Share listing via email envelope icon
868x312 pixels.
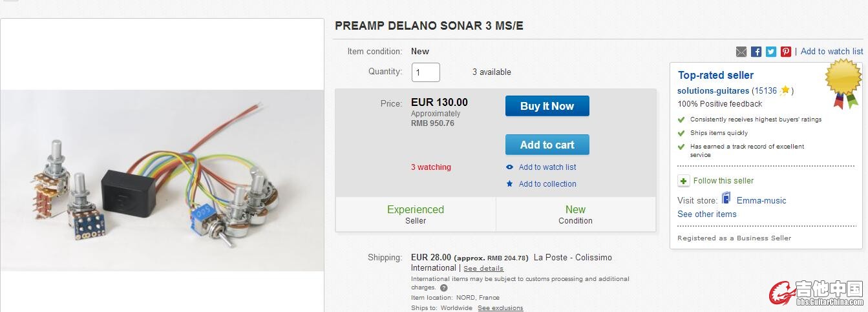741,52
